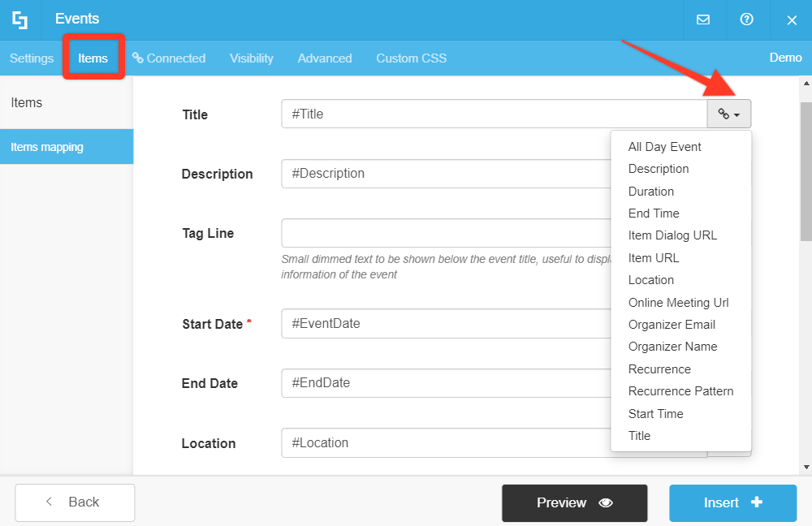
Task: Click the vertical scrollbar thumb
Action: [x=806, y=171]
